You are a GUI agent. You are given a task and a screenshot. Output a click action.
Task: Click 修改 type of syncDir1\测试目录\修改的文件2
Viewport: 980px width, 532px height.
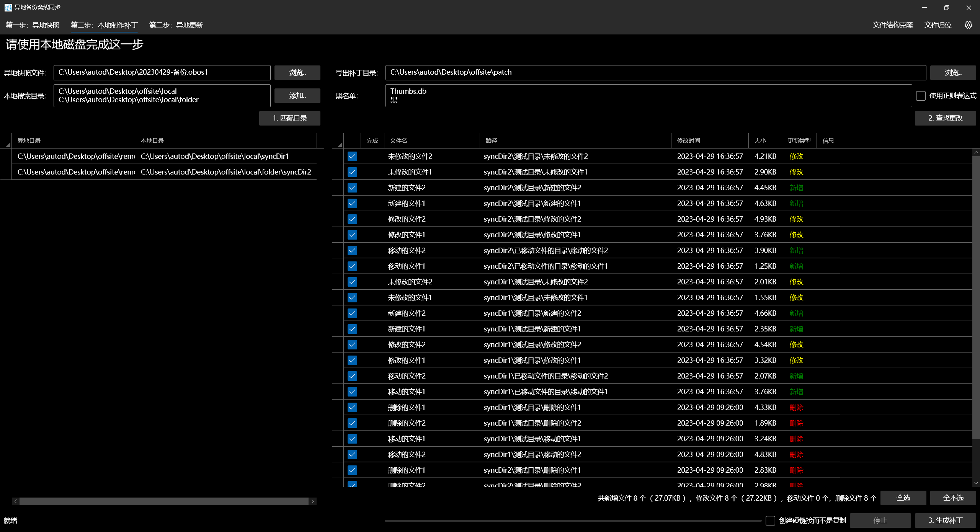pyautogui.click(x=796, y=344)
